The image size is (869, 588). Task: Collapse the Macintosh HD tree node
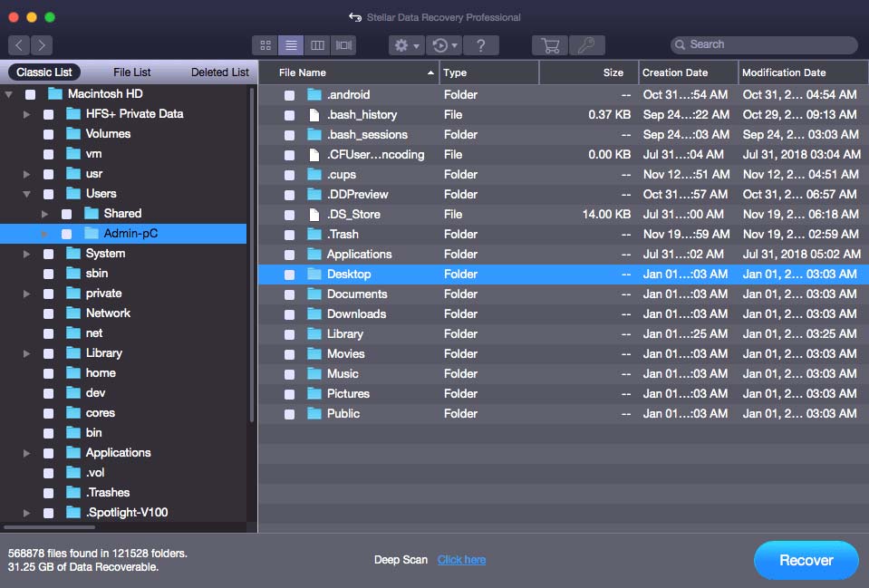9,94
